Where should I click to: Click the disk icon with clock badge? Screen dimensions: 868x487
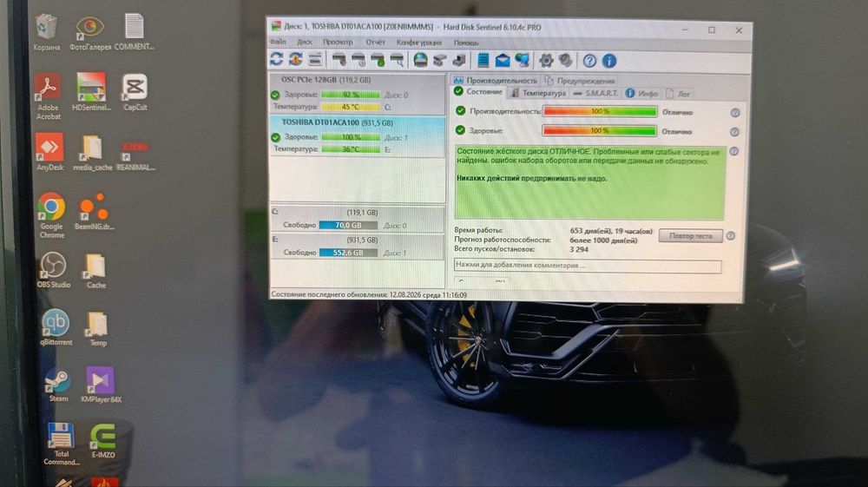coord(358,59)
